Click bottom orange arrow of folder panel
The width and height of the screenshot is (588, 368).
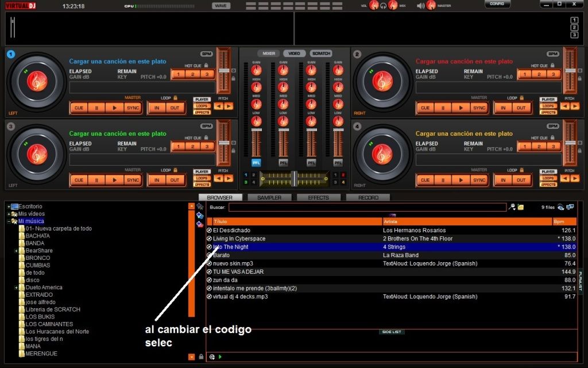point(191,356)
